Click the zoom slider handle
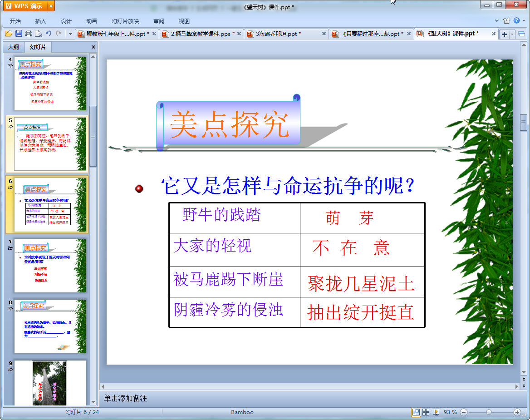This screenshot has width=530, height=420. 489,412
